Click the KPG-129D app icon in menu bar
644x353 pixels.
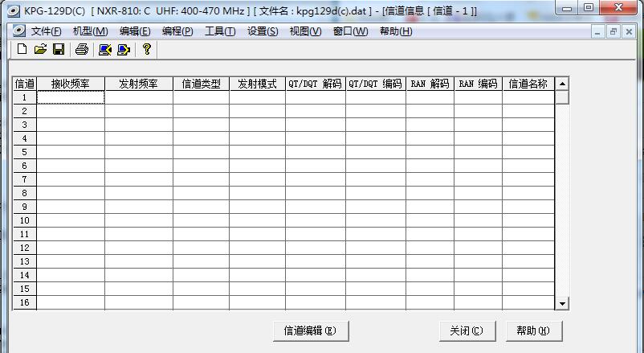(18, 31)
